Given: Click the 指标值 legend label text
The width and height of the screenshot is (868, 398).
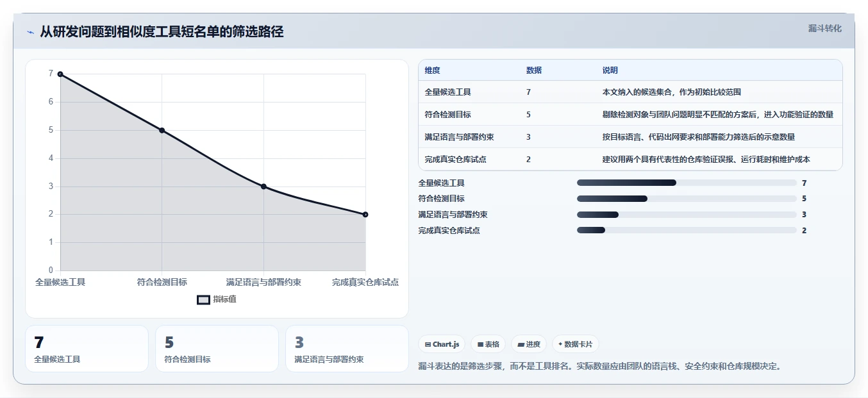Looking at the screenshot, I should point(225,299).
